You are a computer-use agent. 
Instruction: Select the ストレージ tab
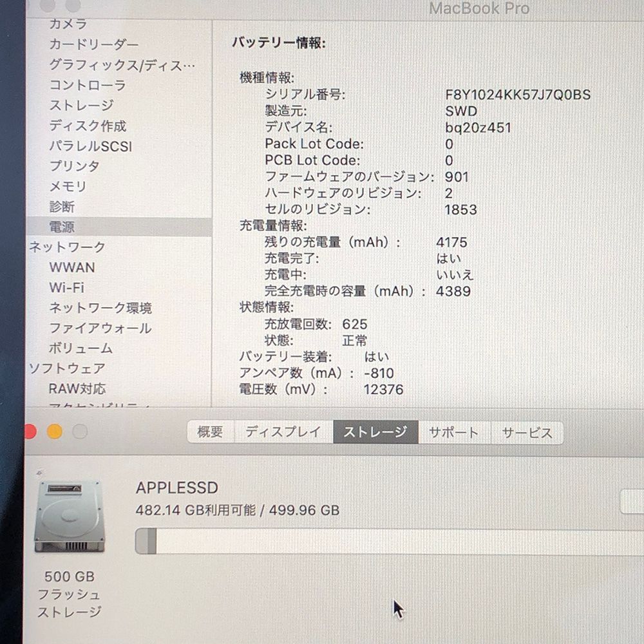pyautogui.click(x=376, y=431)
